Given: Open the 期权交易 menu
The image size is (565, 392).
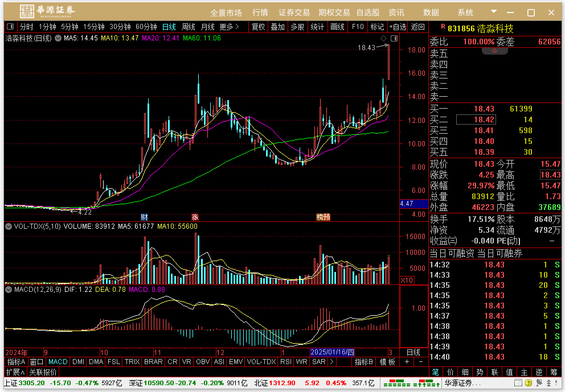Looking at the screenshot, I should 334,13.
